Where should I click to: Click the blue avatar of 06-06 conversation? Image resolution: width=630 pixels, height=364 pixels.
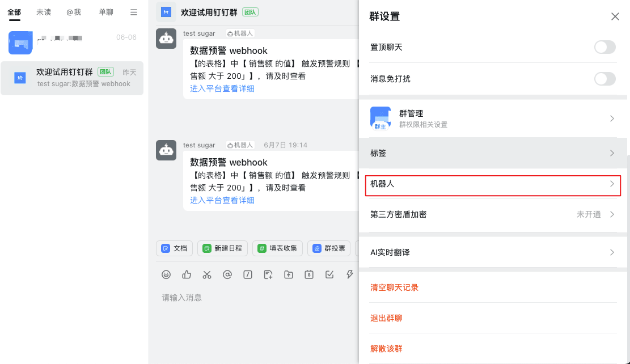point(20,43)
